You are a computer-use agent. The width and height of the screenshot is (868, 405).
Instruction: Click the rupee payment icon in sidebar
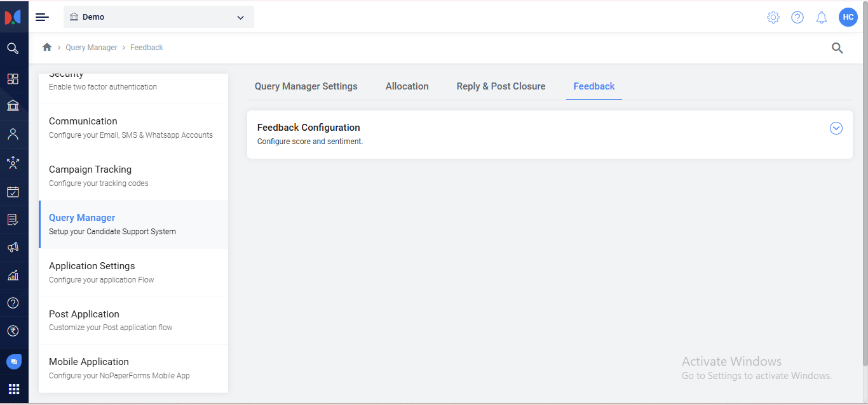coord(13,331)
